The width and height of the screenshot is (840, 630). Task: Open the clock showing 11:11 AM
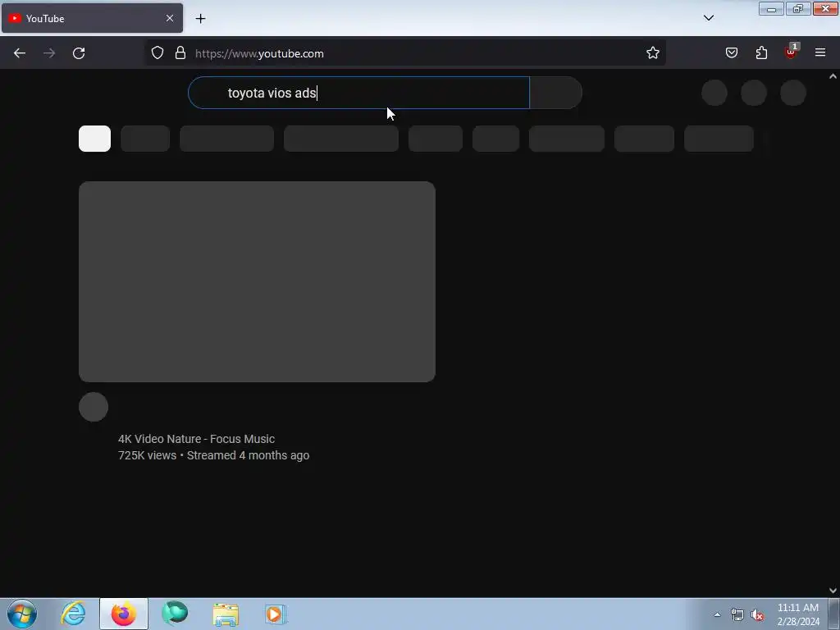797,614
